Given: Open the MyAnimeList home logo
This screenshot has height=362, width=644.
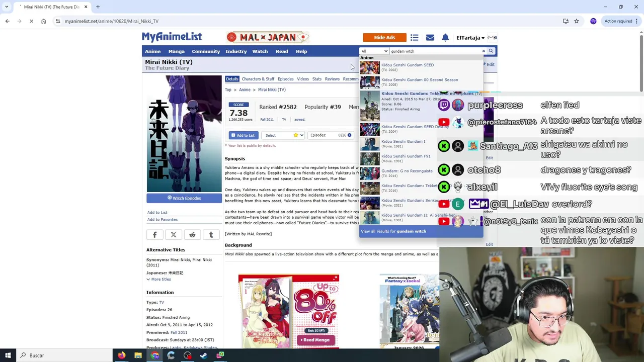Looking at the screenshot, I should [172, 37].
